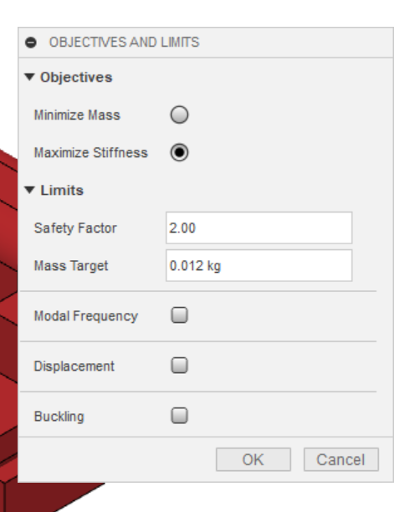Click the Mass Target label

[71, 266]
